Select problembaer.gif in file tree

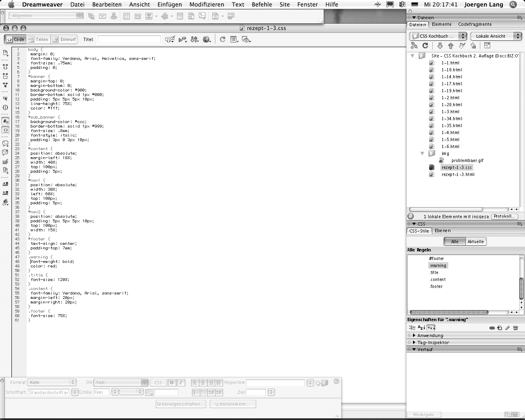point(468,160)
